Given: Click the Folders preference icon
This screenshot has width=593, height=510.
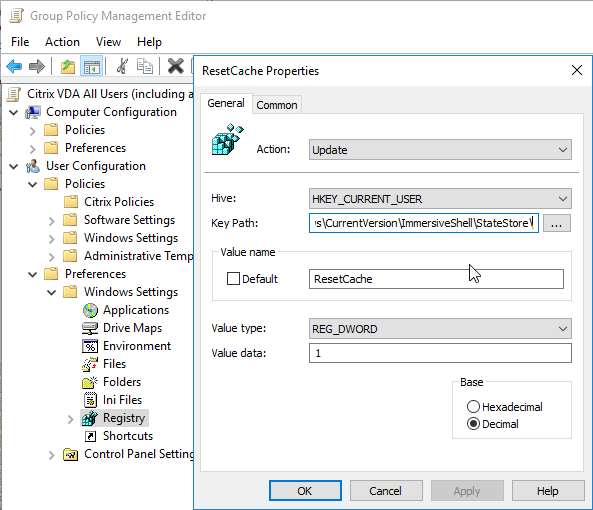Looking at the screenshot, I should 90,382.
